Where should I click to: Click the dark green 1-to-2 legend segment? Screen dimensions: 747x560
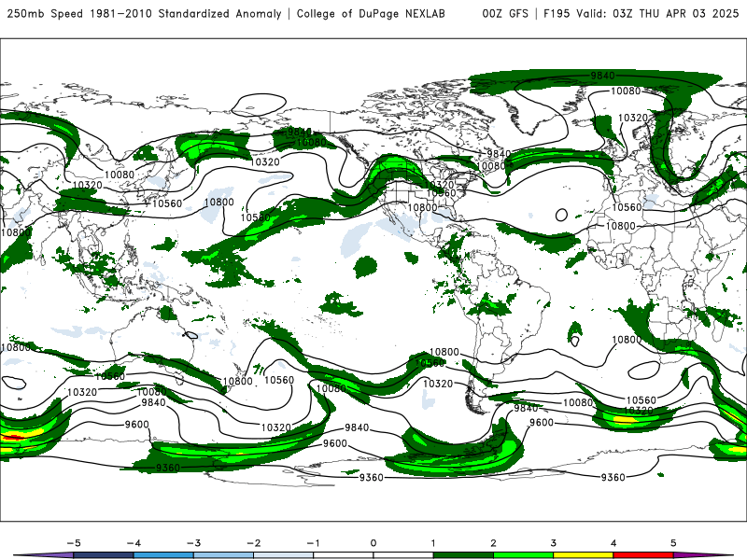[x=463, y=555]
